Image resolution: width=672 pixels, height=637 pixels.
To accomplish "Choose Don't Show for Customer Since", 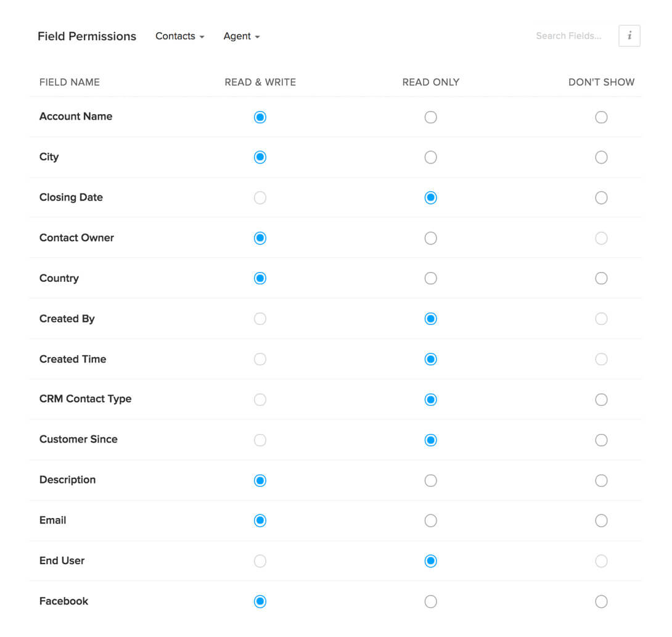I will coord(601,440).
